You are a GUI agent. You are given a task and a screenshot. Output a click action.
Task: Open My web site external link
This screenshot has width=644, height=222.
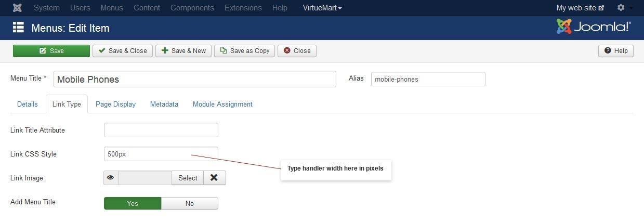[580, 8]
